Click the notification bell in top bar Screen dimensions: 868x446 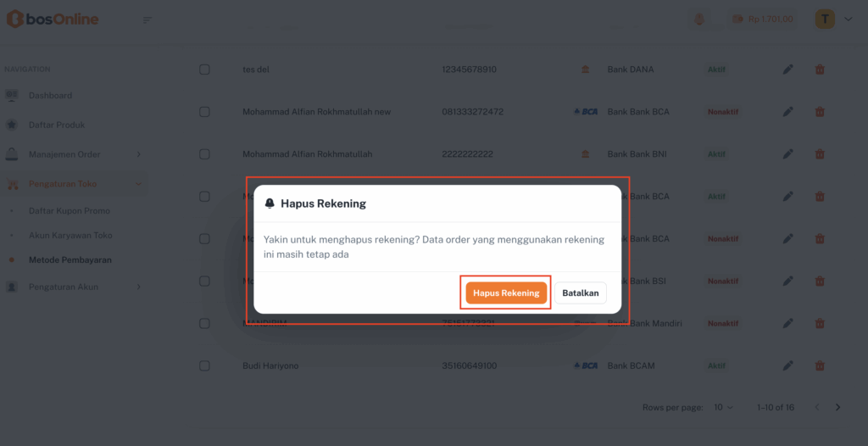(x=699, y=19)
